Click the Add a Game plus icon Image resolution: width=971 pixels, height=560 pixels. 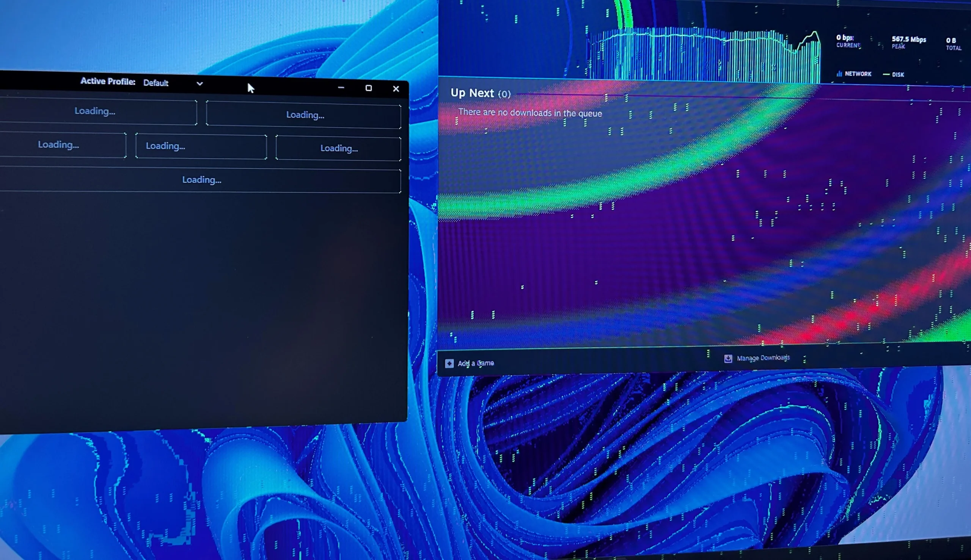(x=449, y=364)
